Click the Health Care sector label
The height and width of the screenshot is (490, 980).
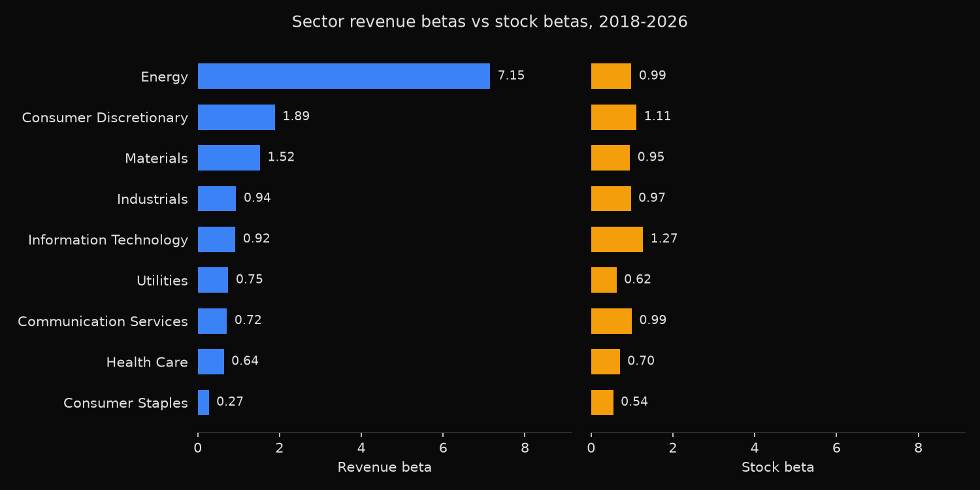coord(147,363)
